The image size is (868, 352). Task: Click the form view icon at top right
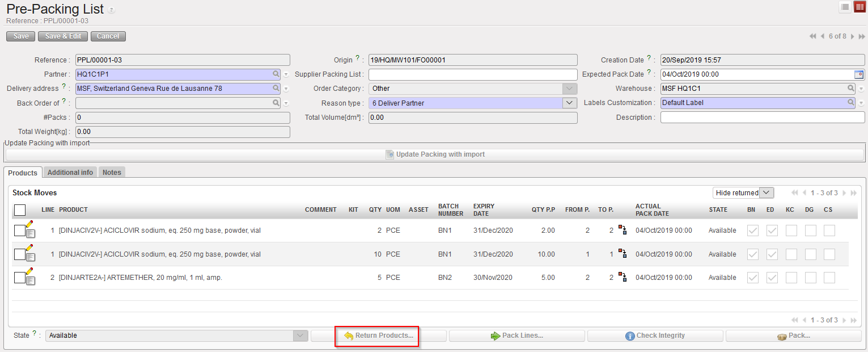[859, 7]
